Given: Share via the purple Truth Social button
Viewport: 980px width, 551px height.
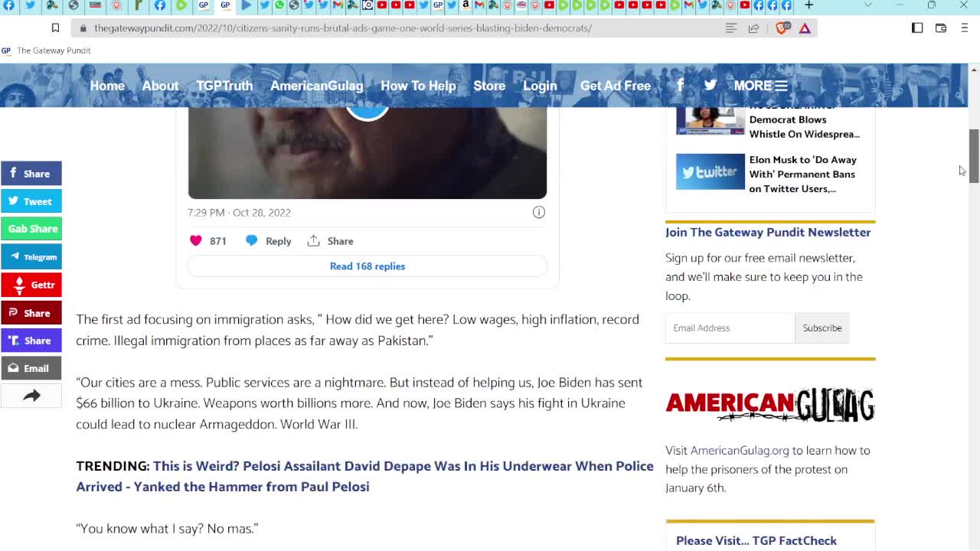Looking at the screenshot, I should click(31, 341).
